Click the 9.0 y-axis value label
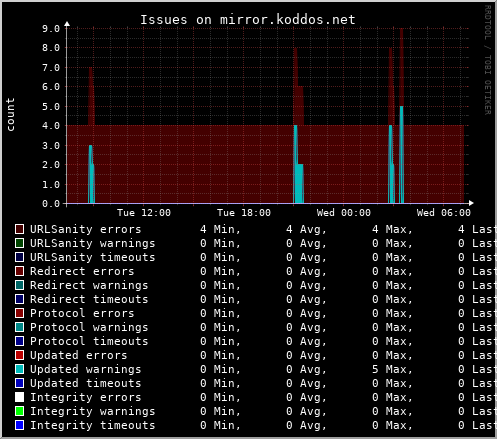497x439 pixels. click(51, 29)
